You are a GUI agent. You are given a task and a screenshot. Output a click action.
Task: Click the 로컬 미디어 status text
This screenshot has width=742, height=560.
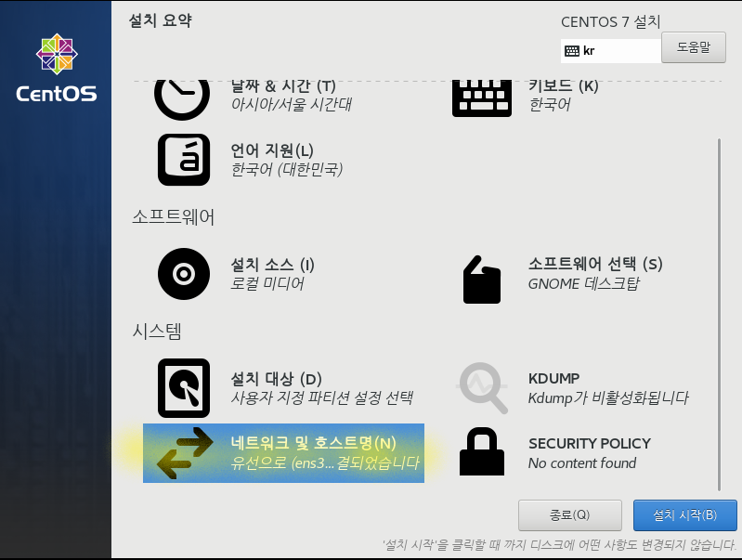coord(267,283)
